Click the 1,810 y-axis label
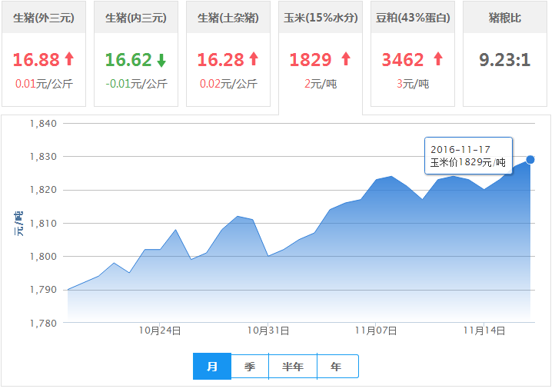Screen dimensions: 555x392 coord(43,223)
